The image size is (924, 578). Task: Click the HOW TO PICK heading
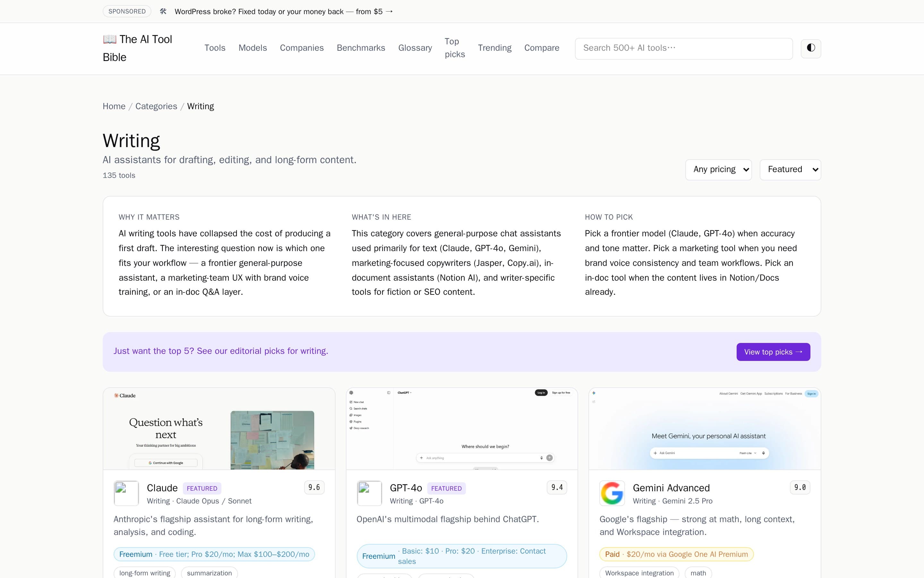[x=609, y=217]
